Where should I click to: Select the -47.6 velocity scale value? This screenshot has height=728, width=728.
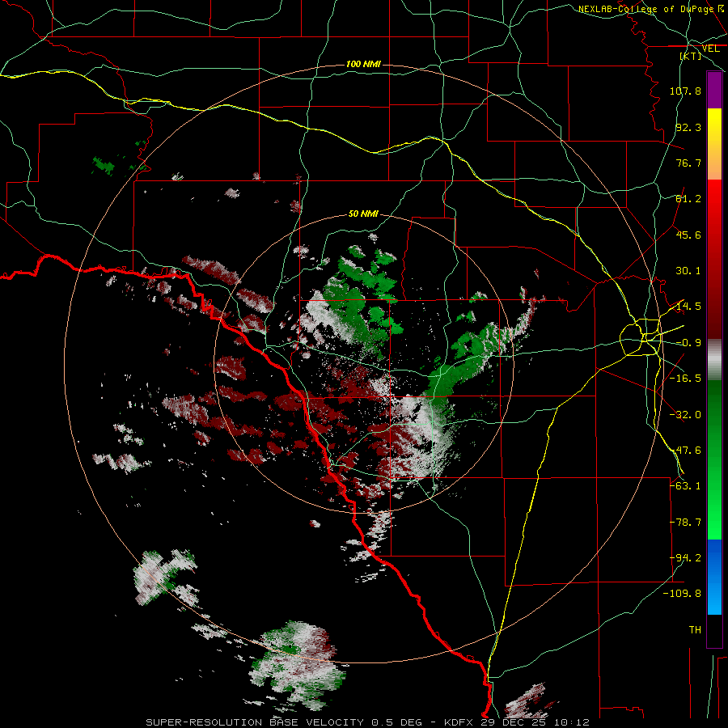pos(685,451)
